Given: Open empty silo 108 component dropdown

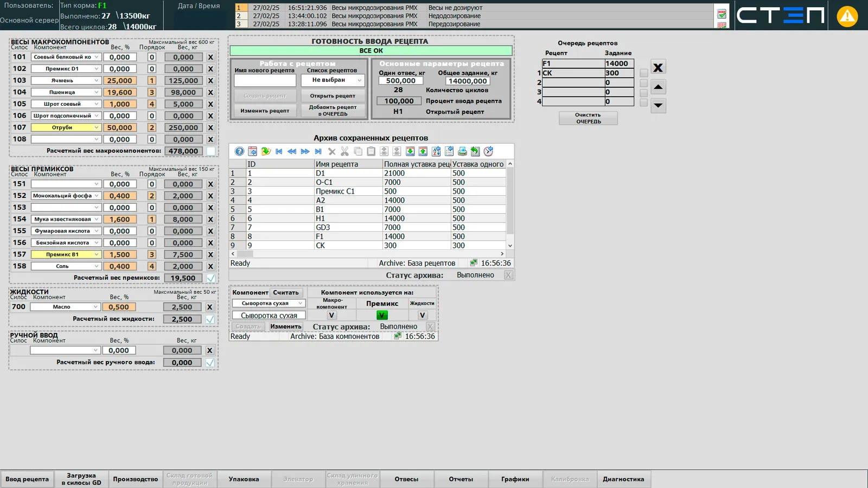Looking at the screenshot, I should 97,139.
